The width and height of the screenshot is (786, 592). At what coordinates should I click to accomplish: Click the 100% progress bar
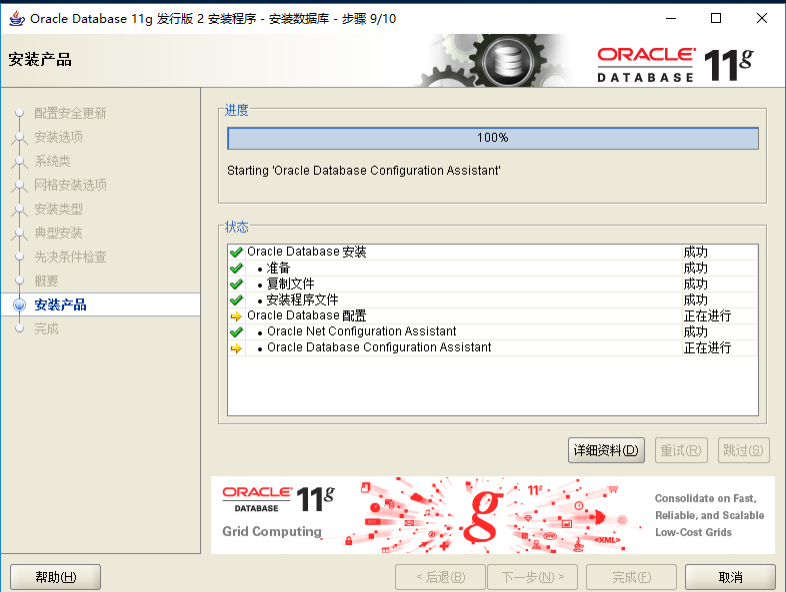coord(493,138)
